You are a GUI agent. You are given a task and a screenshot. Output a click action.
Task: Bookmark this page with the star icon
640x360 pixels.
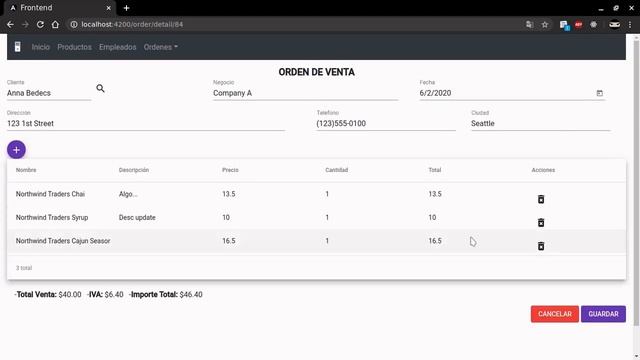tap(544, 24)
